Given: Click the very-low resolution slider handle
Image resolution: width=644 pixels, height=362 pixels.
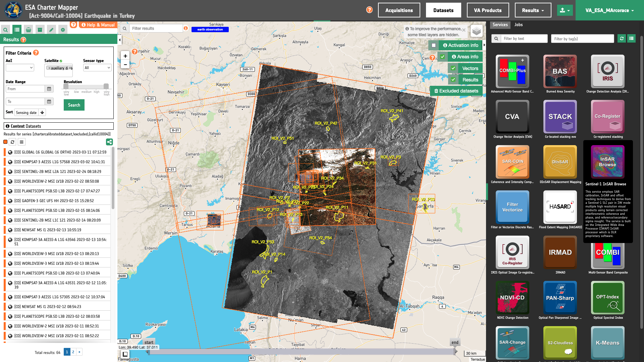Looking at the screenshot, I should coord(66,86).
